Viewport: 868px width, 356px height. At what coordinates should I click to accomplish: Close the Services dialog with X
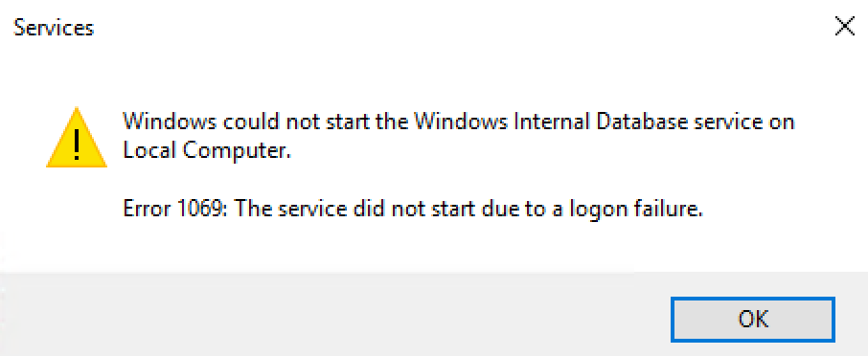(845, 27)
